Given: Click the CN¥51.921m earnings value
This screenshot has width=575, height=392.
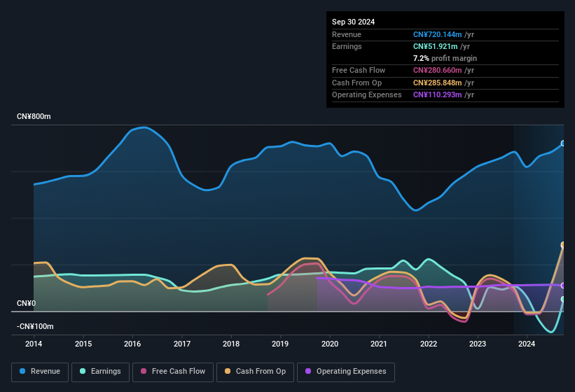Looking at the screenshot, I should coord(436,46).
